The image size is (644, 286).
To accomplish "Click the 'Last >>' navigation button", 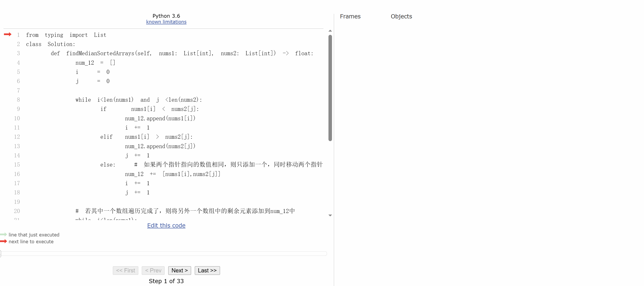I will (206, 270).
